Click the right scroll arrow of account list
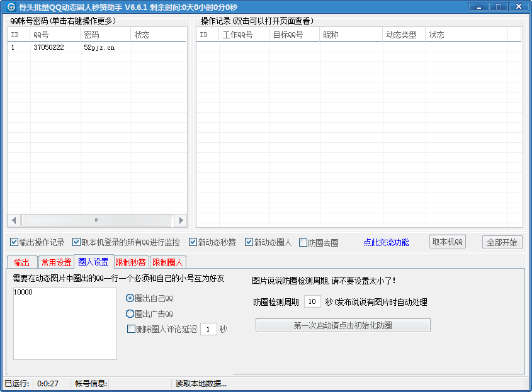Screen dimensions: 532x392 (x=181, y=220)
